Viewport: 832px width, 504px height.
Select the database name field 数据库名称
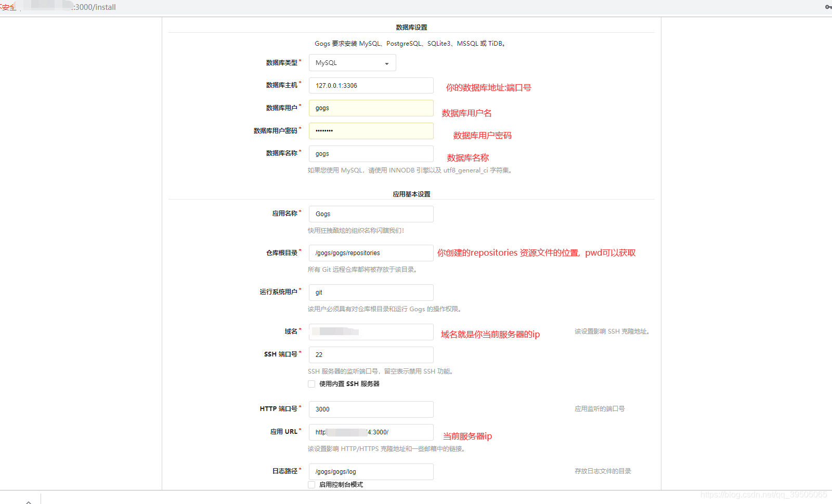pos(371,154)
